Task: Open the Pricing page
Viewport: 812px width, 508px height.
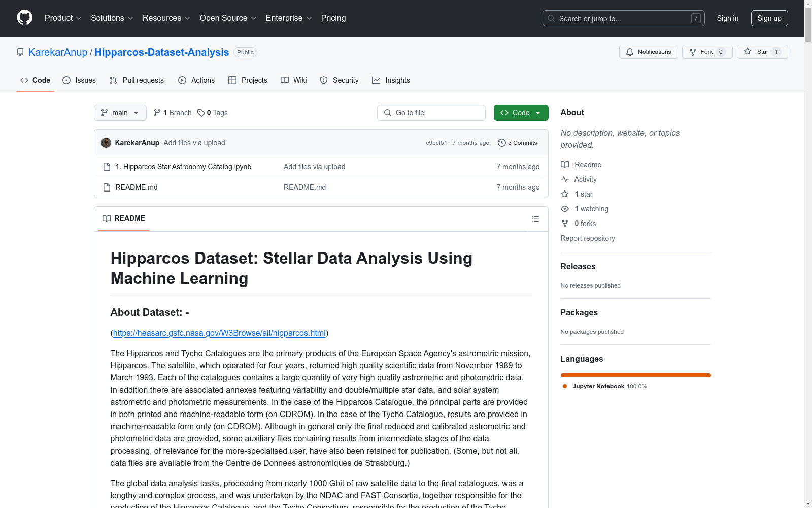Action: 333,18
